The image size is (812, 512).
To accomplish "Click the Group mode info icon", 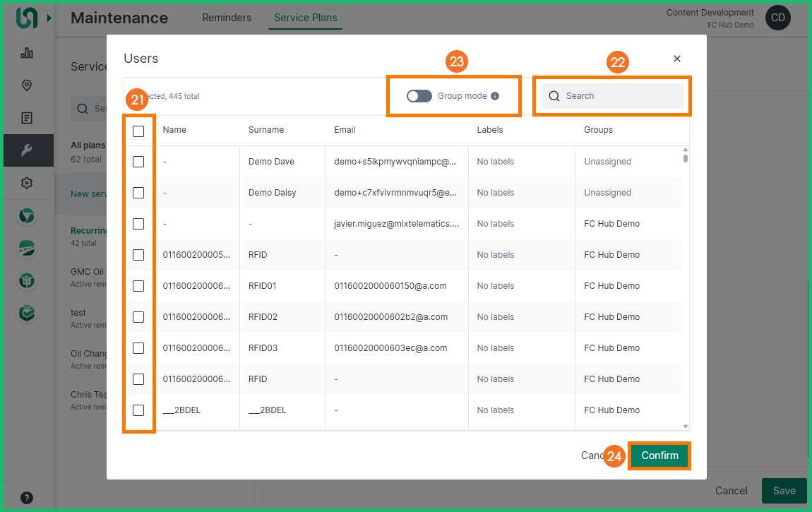I will pyautogui.click(x=495, y=96).
